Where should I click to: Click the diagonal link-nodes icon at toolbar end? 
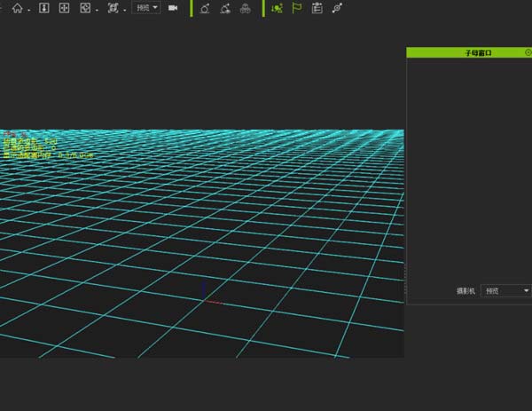point(337,8)
